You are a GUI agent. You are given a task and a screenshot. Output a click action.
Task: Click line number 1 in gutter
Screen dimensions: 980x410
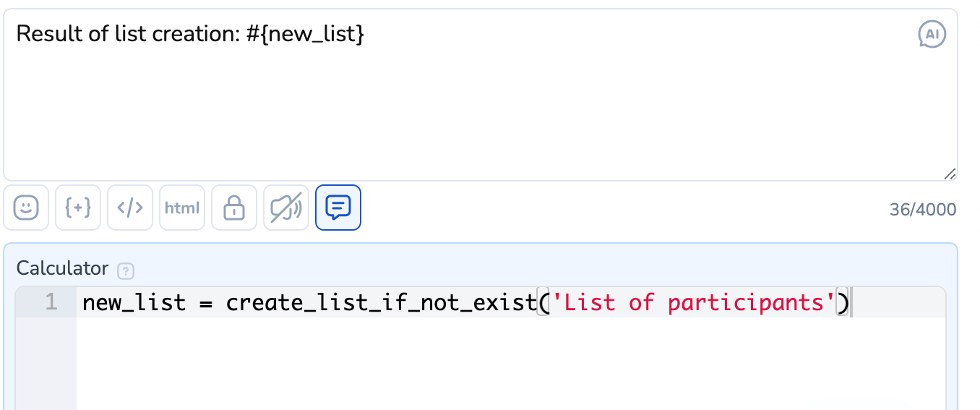[51, 302]
